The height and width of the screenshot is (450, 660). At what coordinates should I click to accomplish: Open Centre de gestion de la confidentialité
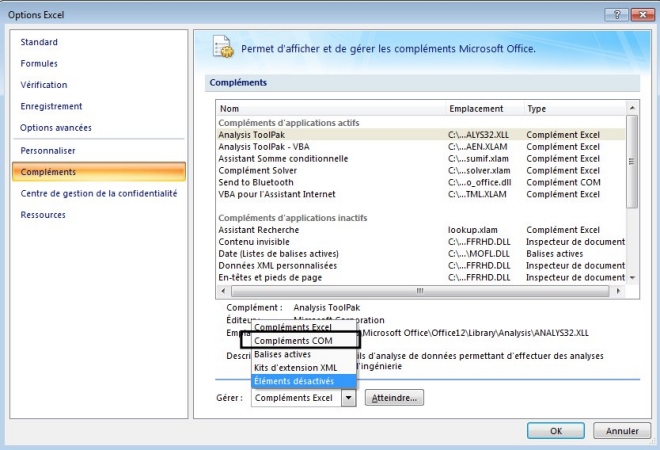click(x=98, y=194)
